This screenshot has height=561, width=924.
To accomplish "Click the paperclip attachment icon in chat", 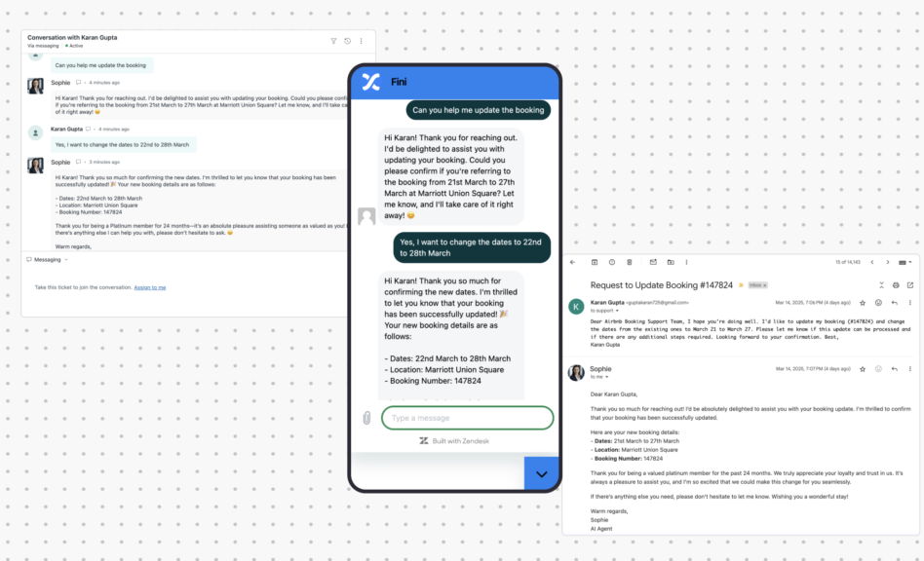I will click(x=366, y=418).
